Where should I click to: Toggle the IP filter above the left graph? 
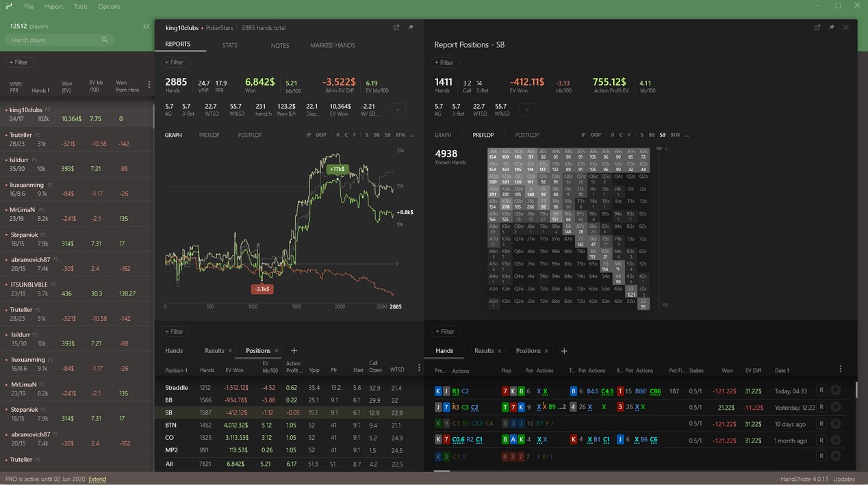point(309,135)
